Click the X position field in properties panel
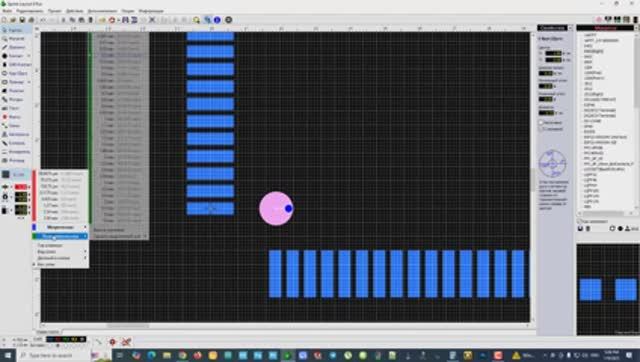Image resolution: width=640 pixels, height=362 pixels. pos(553,53)
